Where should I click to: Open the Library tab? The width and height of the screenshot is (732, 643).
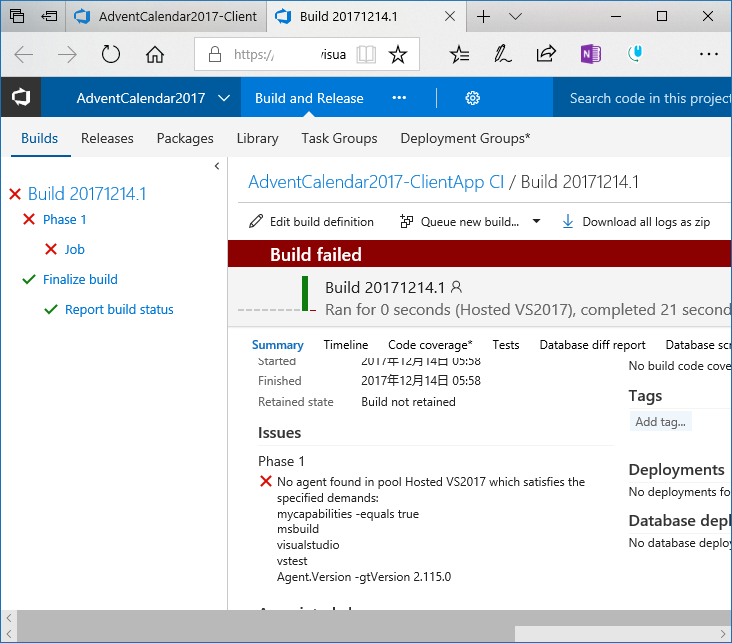(257, 138)
